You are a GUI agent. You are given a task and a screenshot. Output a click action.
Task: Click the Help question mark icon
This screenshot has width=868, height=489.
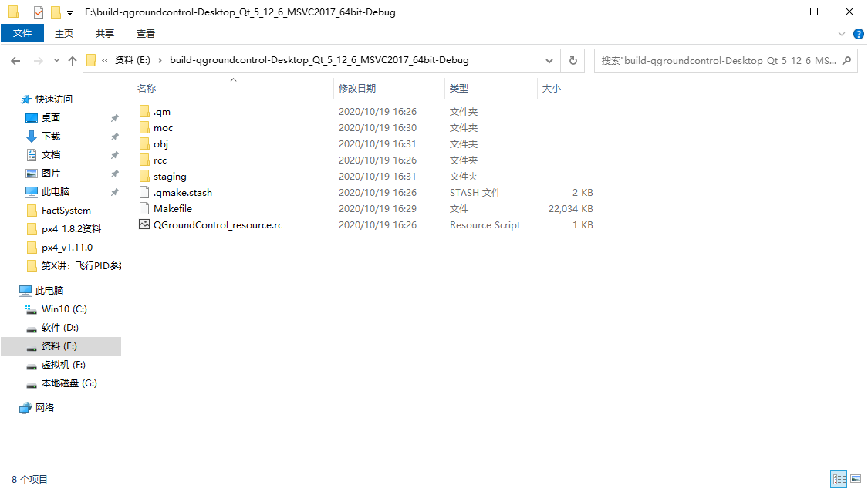pyautogui.click(x=859, y=33)
